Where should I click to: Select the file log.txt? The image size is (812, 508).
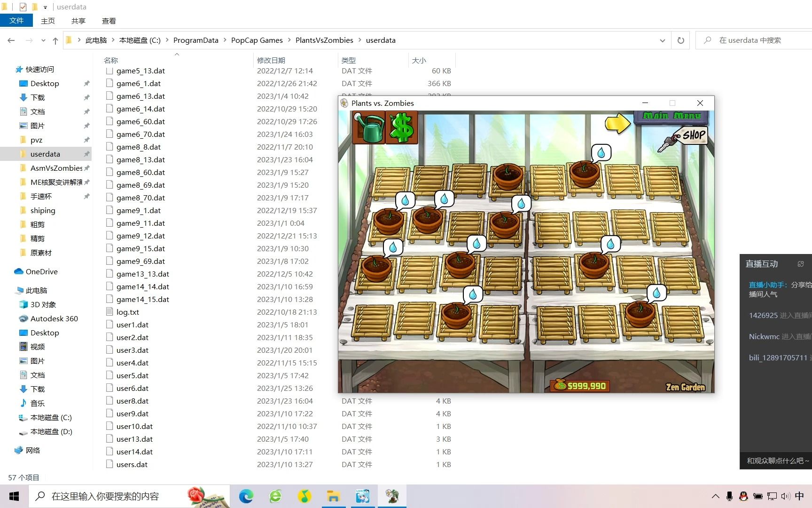128,312
